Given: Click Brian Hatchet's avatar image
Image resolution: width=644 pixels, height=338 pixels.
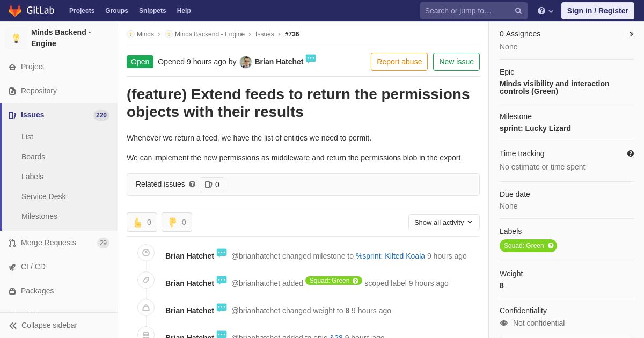Looking at the screenshot, I should click(246, 62).
